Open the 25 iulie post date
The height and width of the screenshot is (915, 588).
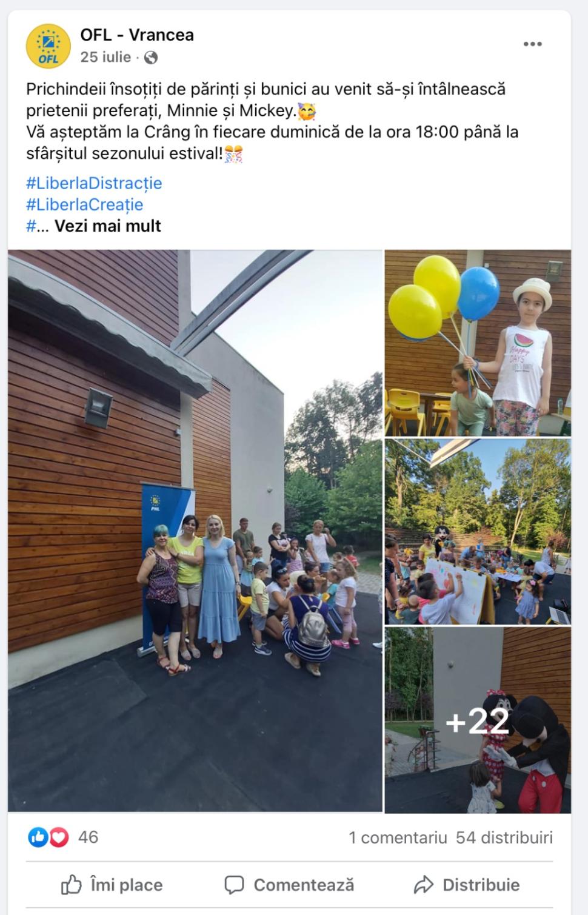click(105, 57)
